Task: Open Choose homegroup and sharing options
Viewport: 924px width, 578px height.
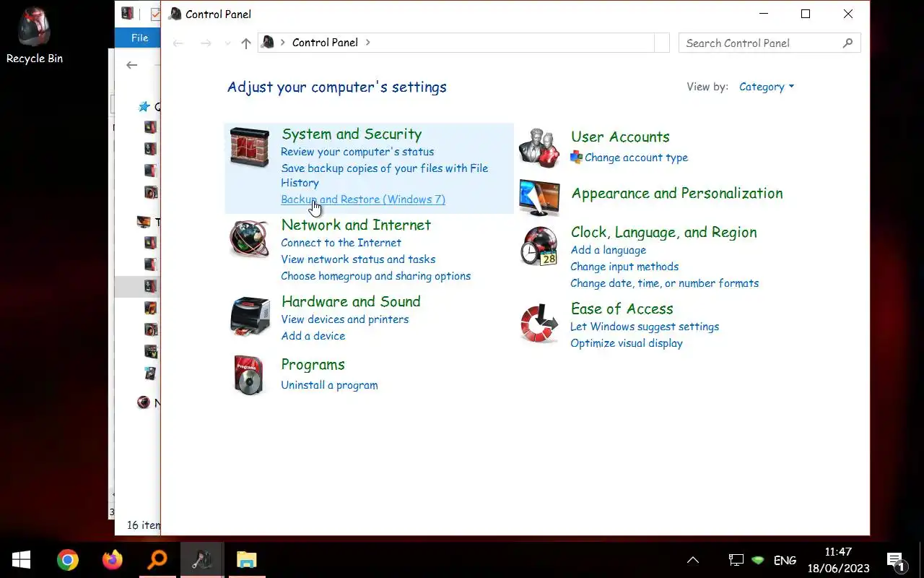Action: coord(375,276)
